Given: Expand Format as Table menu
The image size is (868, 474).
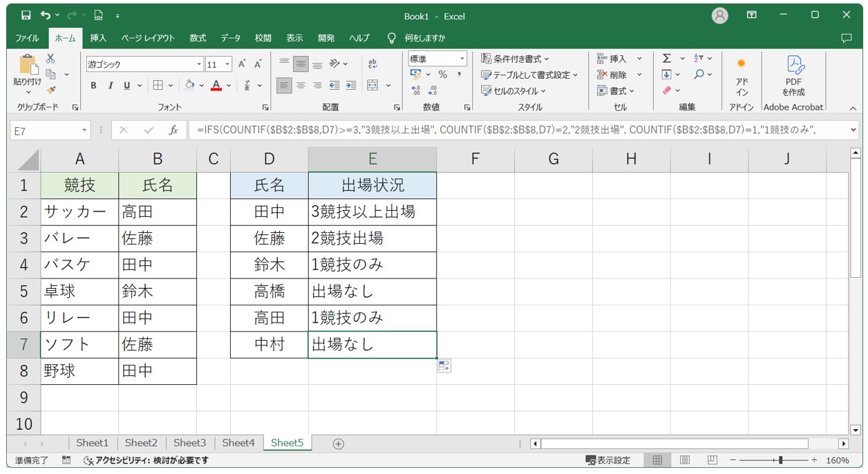Looking at the screenshot, I should tap(529, 75).
